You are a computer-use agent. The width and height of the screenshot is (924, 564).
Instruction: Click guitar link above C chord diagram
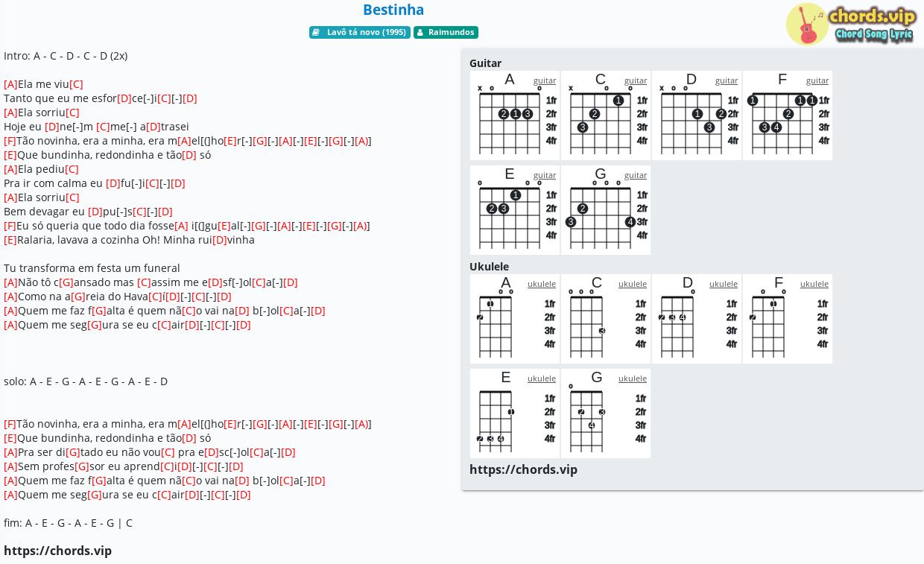point(636,80)
